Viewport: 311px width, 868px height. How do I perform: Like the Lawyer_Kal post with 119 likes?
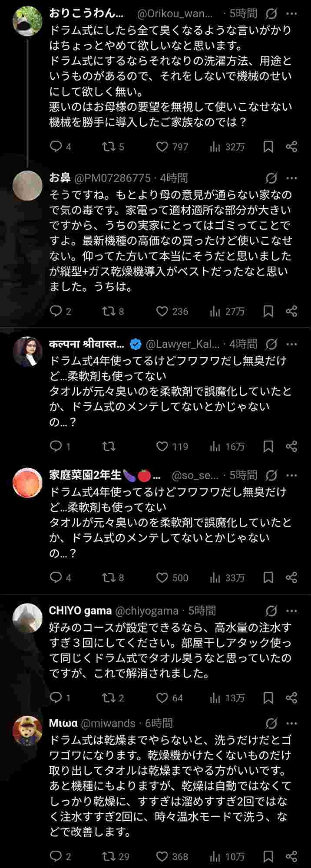[162, 447]
